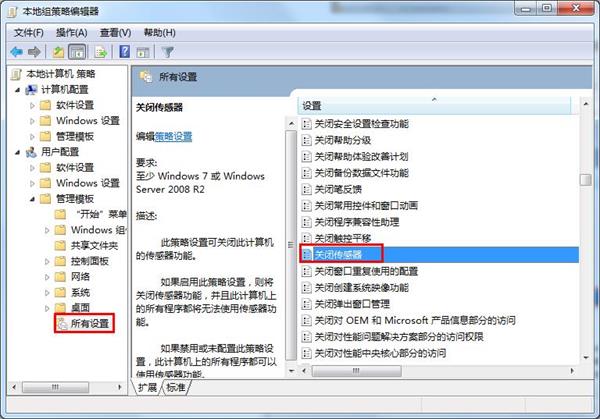The width and height of the screenshot is (600, 419).
Task: Click the 策略设置 edit link
Action: pos(173,137)
